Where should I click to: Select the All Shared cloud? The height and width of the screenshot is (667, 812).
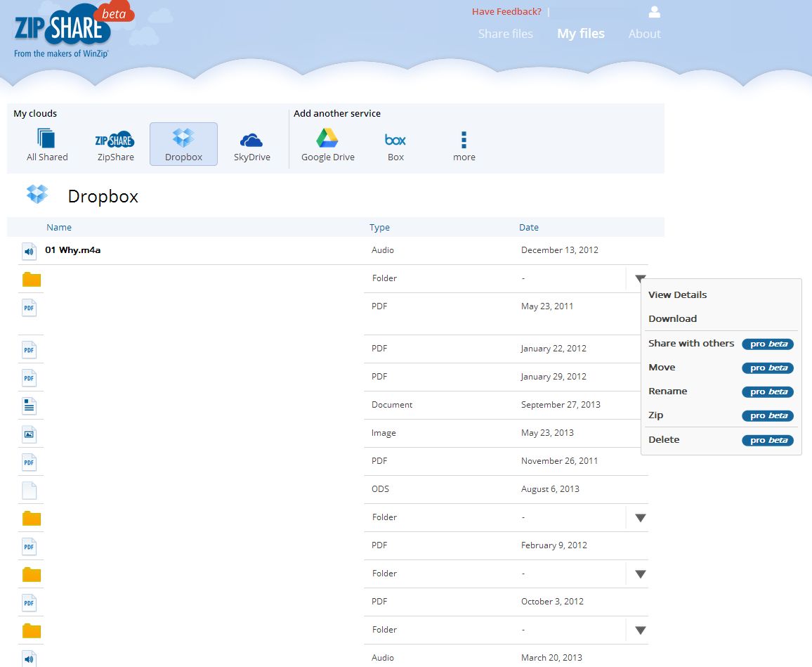click(x=47, y=145)
